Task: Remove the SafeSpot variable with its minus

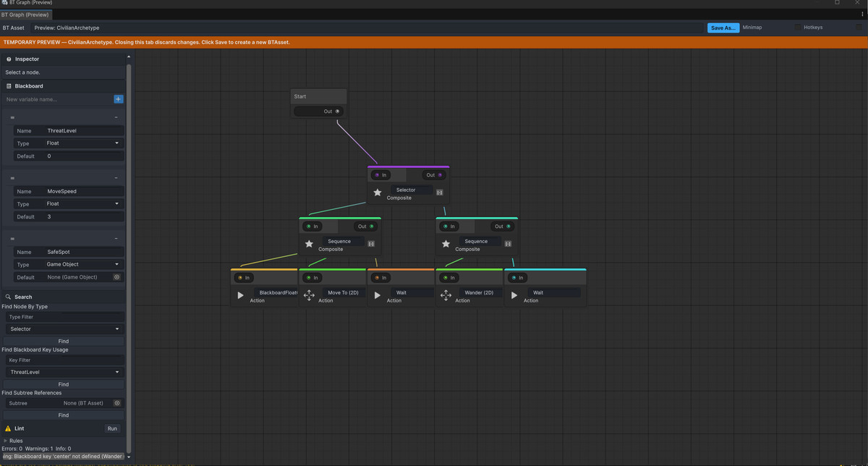Action: click(x=116, y=239)
